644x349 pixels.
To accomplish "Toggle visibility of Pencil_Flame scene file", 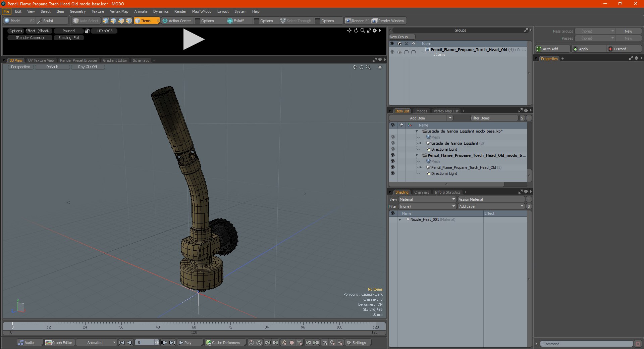I will pos(392,155).
